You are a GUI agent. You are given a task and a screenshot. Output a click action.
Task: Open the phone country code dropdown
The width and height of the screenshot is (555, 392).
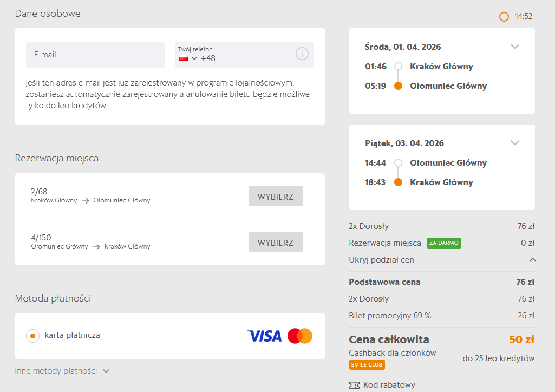[x=194, y=58]
